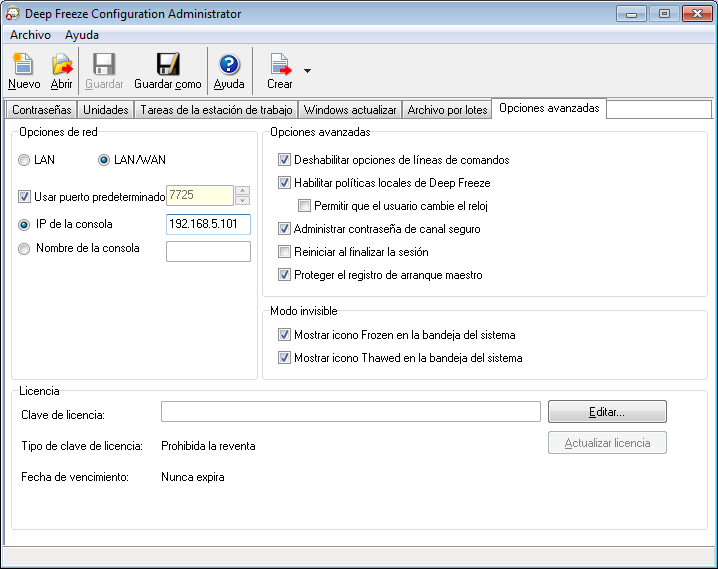Switch to the Unidades tab
The height and width of the screenshot is (569, 718).
click(106, 110)
